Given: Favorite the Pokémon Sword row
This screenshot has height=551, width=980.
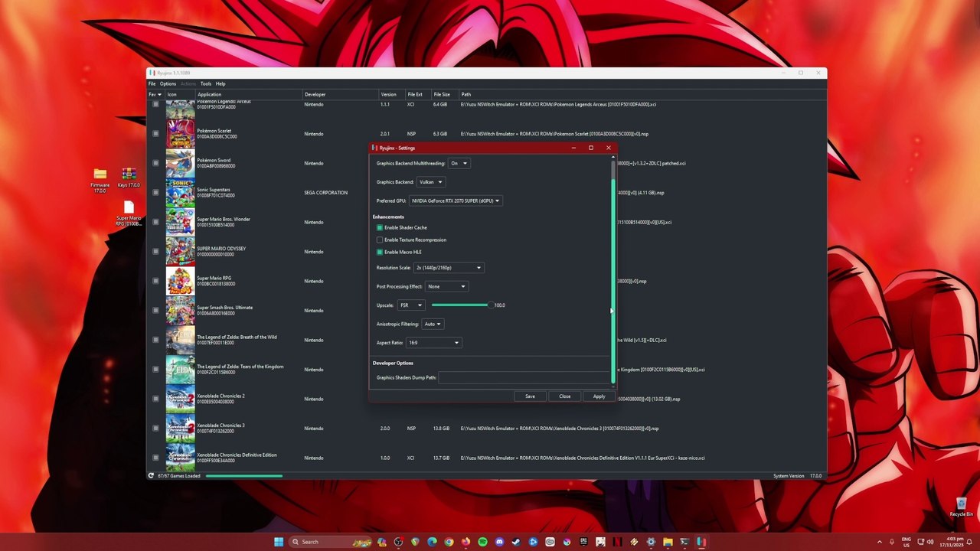Looking at the screenshot, I should click(x=155, y=163).
